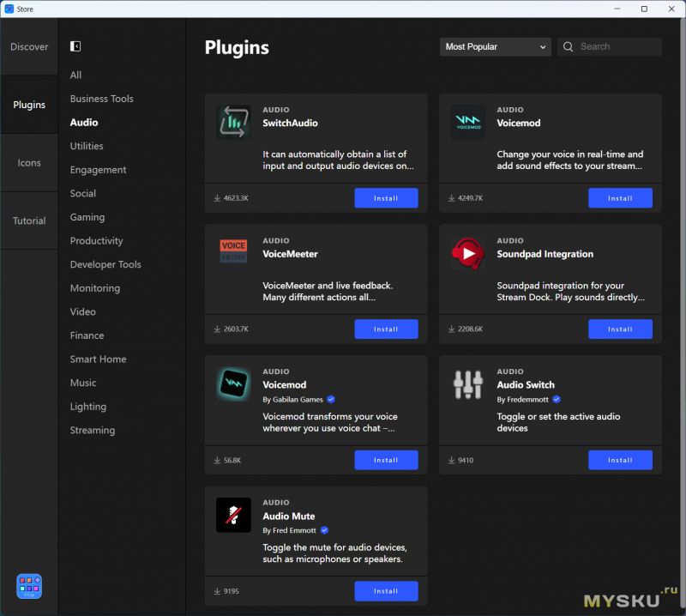Install the Soundpad Integration plugin
This screenshot has width=686, height=616.
pos(620,329)
